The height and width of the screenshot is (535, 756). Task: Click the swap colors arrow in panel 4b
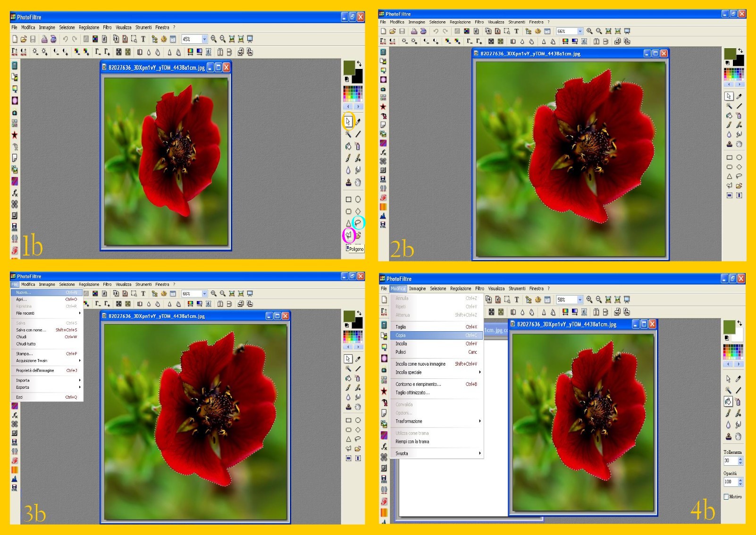point(739,323)
